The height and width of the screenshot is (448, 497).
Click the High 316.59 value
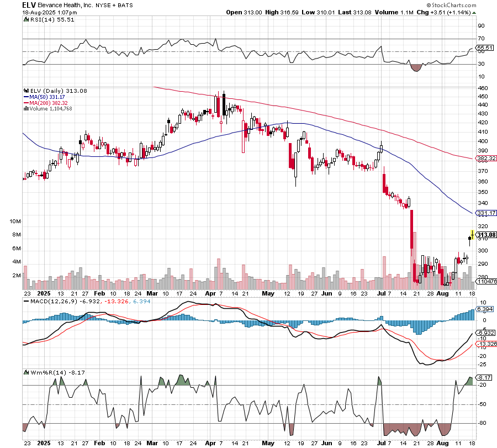click(x=282, y=12)
